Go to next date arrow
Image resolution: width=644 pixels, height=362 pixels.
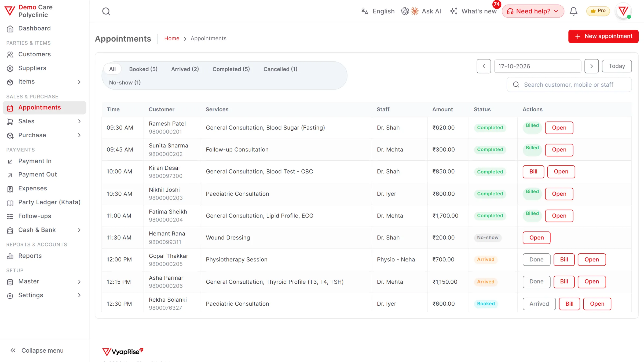click(591, 66)
